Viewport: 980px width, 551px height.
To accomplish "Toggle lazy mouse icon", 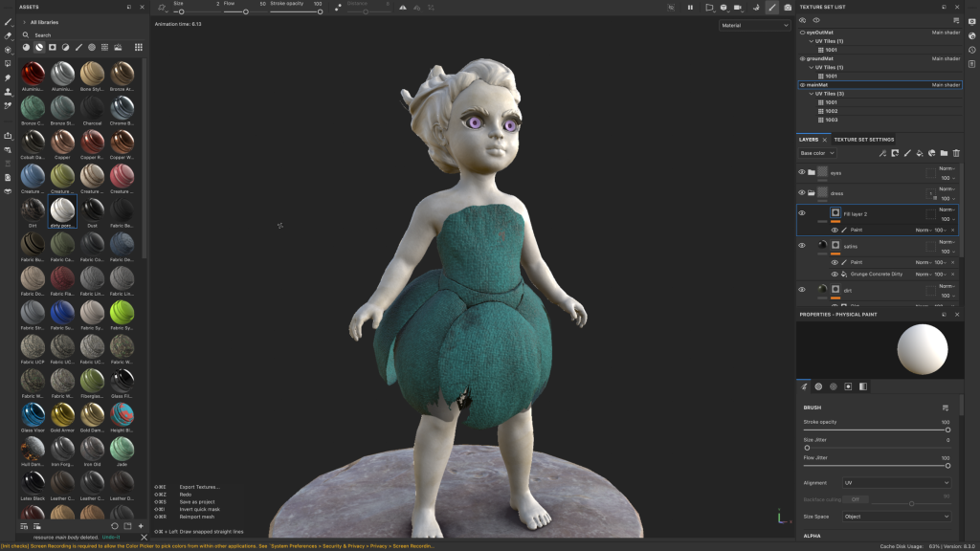I will (x=338, y=8).
